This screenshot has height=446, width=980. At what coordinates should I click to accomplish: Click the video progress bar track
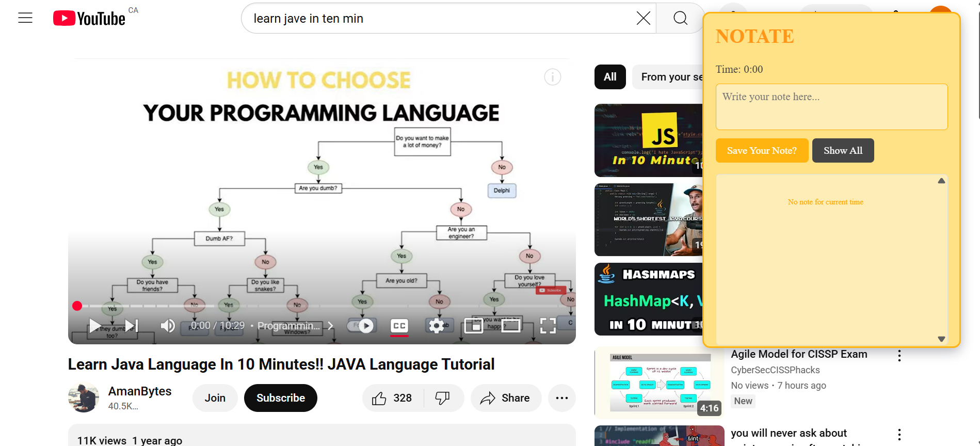pyautogui.click(x=322, y=306)
